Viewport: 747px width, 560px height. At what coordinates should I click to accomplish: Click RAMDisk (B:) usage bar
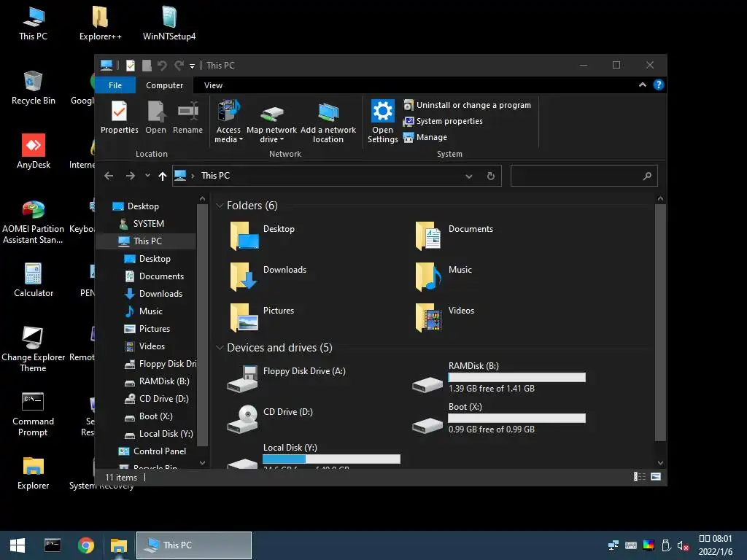point(516,378)
